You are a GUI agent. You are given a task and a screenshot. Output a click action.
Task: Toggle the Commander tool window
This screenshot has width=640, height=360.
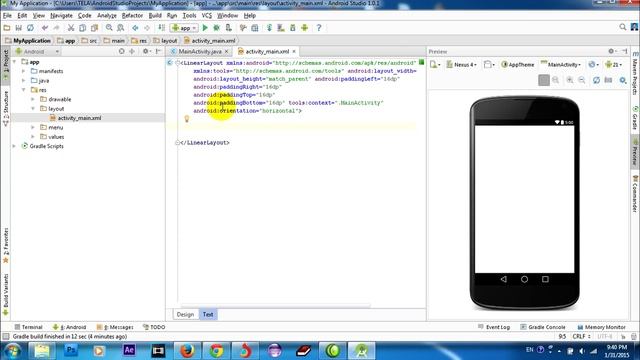click(635, 193)
